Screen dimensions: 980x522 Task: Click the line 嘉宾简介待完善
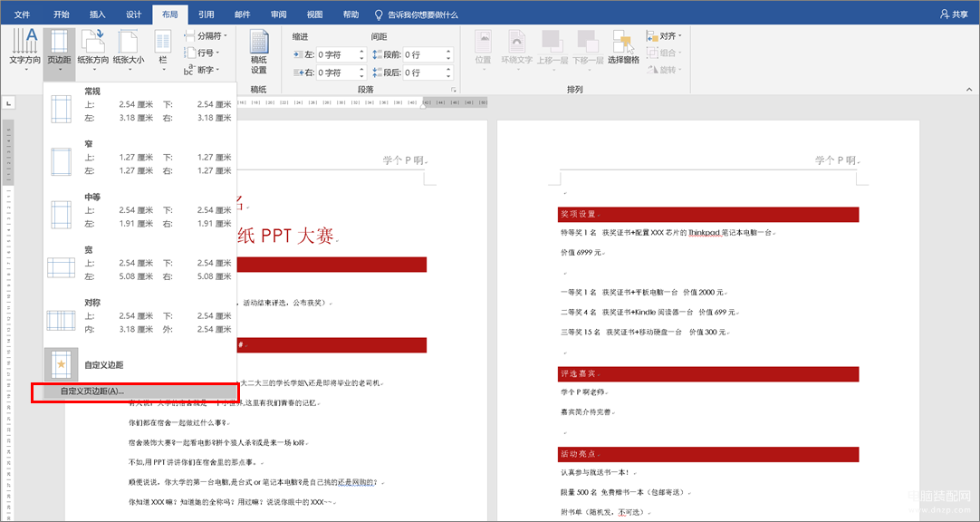point(588,412)
